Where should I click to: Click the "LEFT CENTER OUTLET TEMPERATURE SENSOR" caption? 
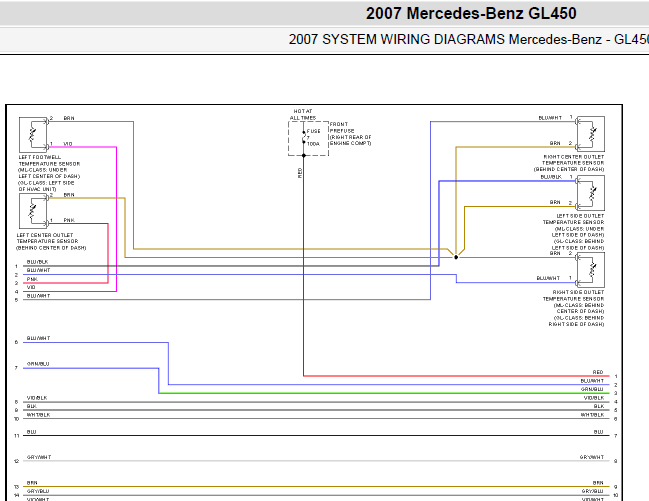click(x=51, y=241)
